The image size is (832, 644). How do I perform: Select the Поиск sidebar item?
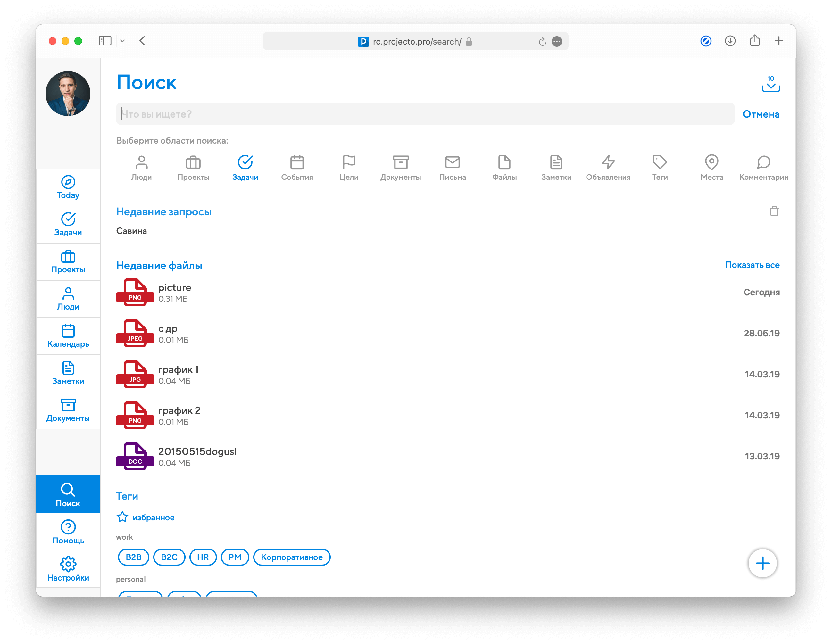(x=68, y=495)
